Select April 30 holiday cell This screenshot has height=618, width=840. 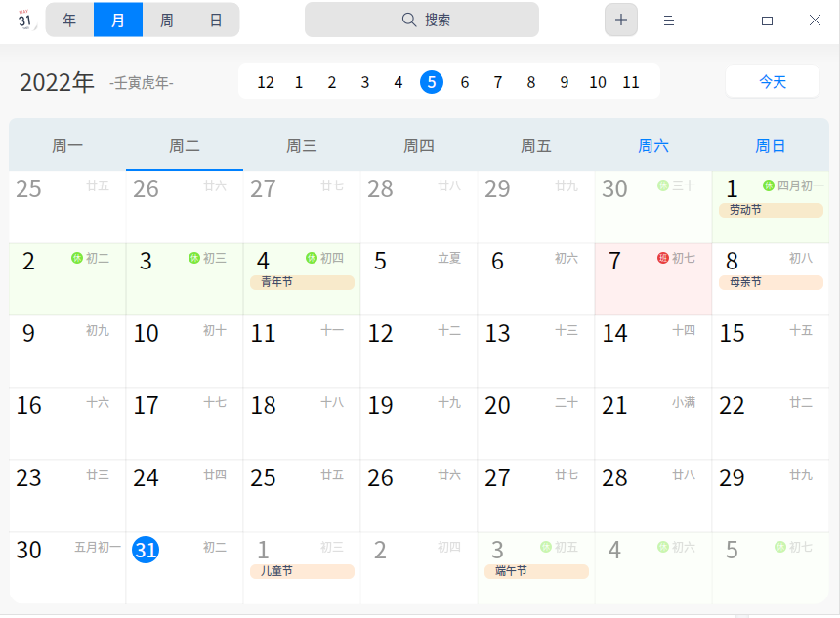pyautogui.click(x=653, y=207)
